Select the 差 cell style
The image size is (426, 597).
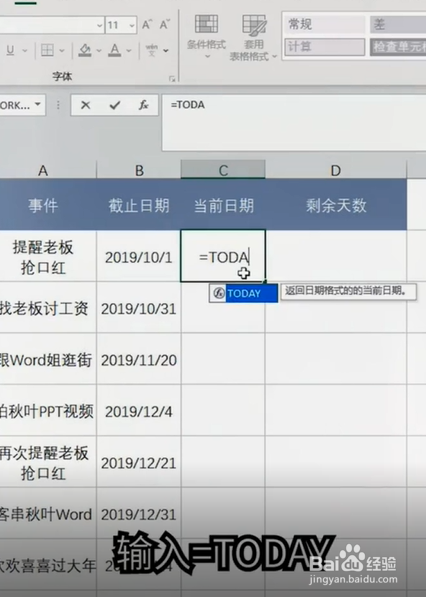pos(398,25)
